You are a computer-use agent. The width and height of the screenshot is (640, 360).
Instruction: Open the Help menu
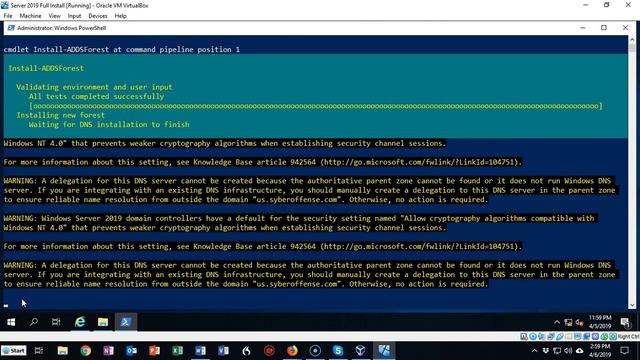coord(120,16)
